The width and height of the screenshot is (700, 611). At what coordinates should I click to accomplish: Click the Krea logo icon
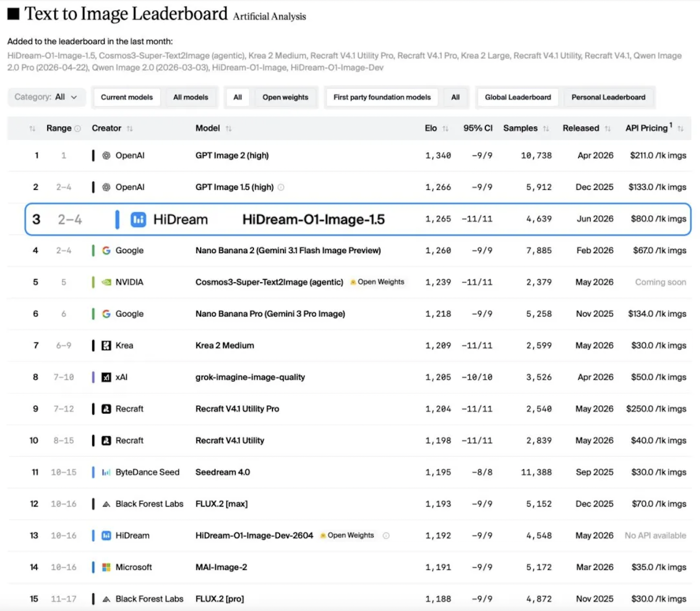tap(106, 346)
